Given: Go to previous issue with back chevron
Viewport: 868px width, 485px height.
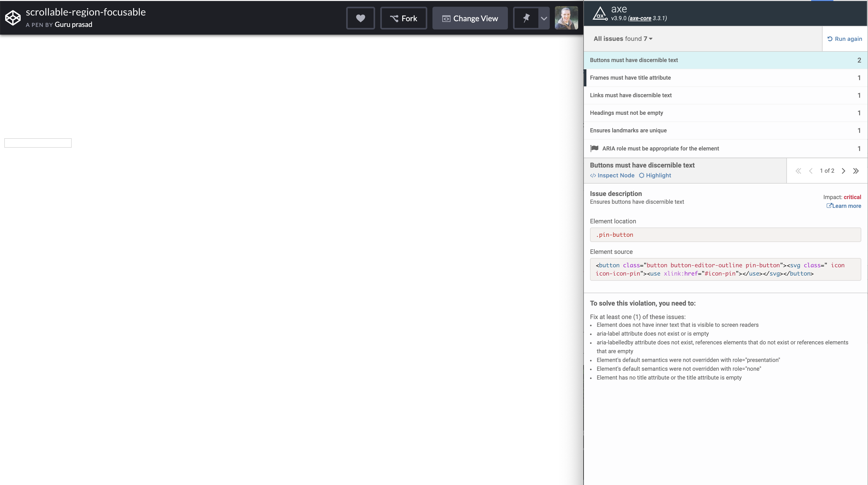Looking at the screenshot, I should tap(811, 171).
